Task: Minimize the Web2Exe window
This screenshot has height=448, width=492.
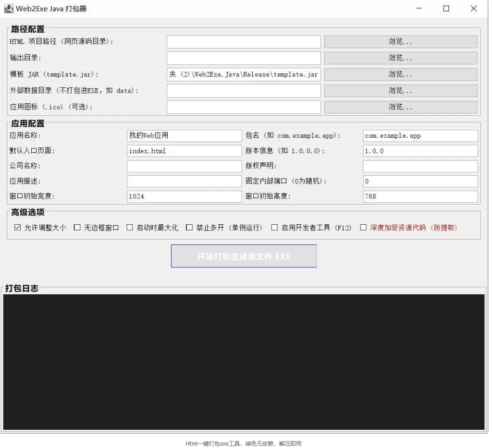Action: click(419, 9)
